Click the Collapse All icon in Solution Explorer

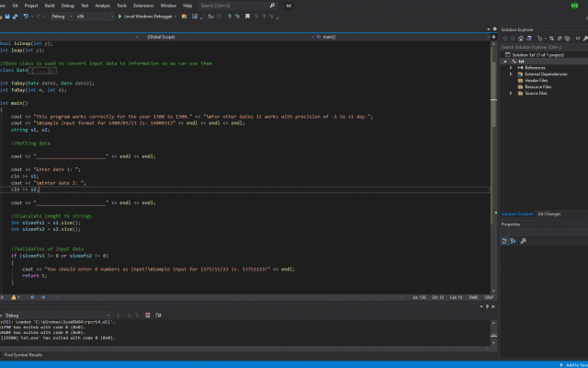[560, 39]
